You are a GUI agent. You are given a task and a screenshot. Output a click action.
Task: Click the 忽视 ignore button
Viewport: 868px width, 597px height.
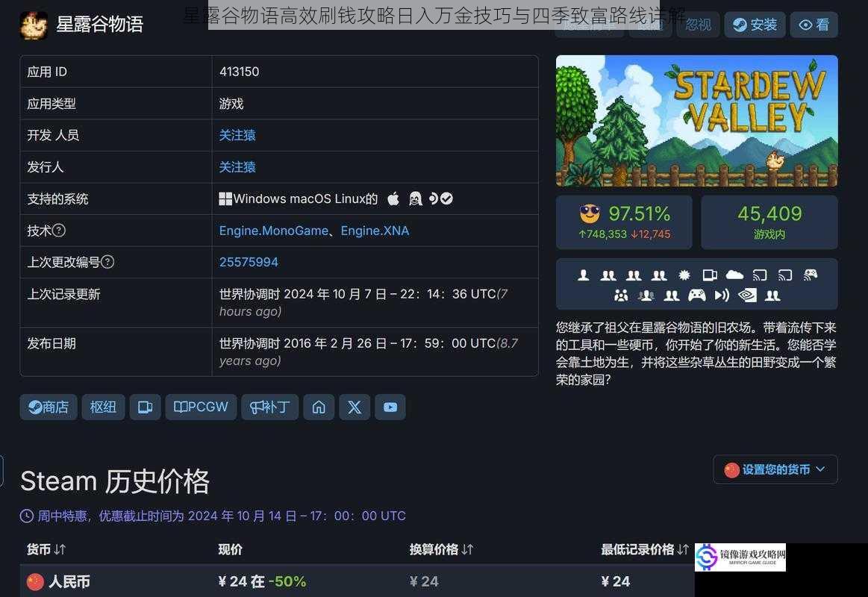coord(698,25)
